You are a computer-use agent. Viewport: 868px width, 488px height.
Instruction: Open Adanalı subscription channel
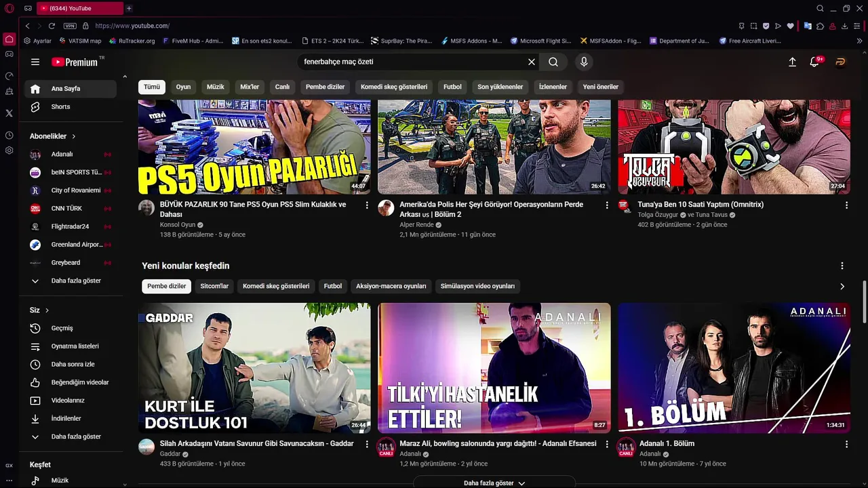point(70,154)
